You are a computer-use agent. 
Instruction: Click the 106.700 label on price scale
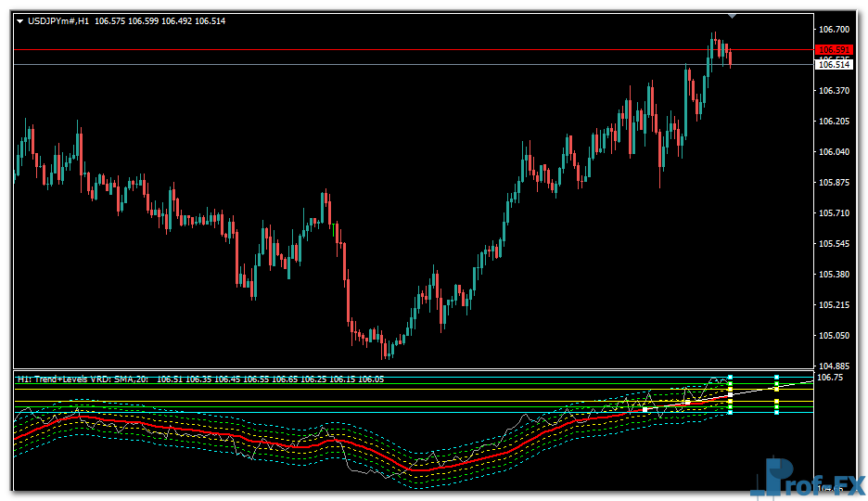(835, 29)
